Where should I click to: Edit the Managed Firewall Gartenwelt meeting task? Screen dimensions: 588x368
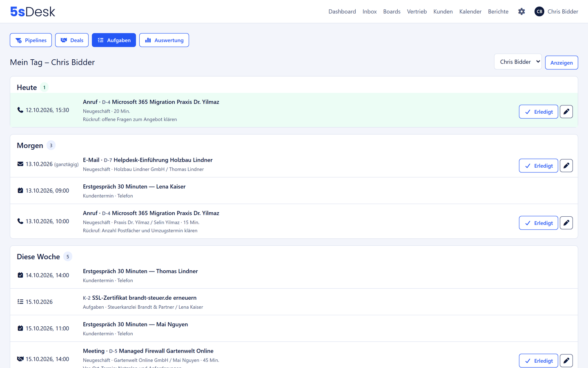tap(566, 361)
